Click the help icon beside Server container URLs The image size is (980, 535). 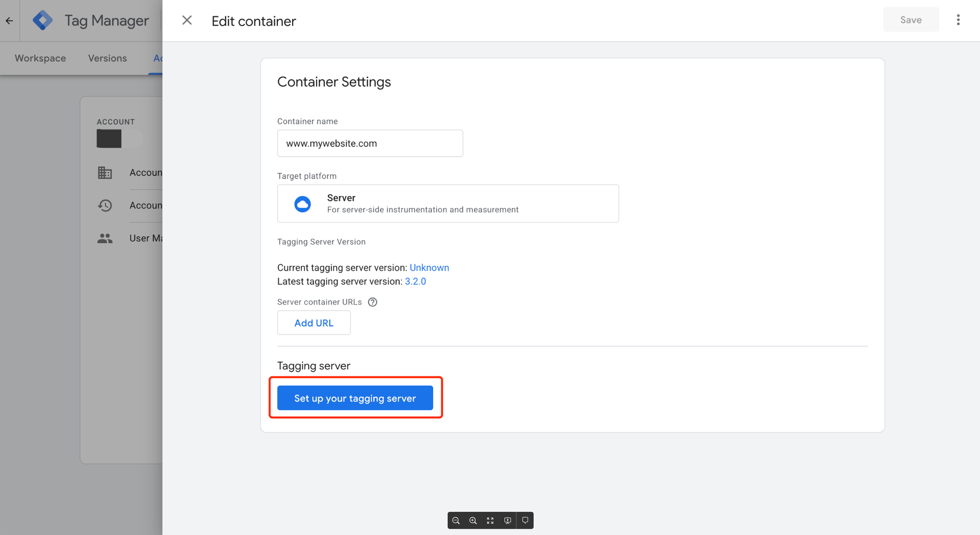(372, 302)
